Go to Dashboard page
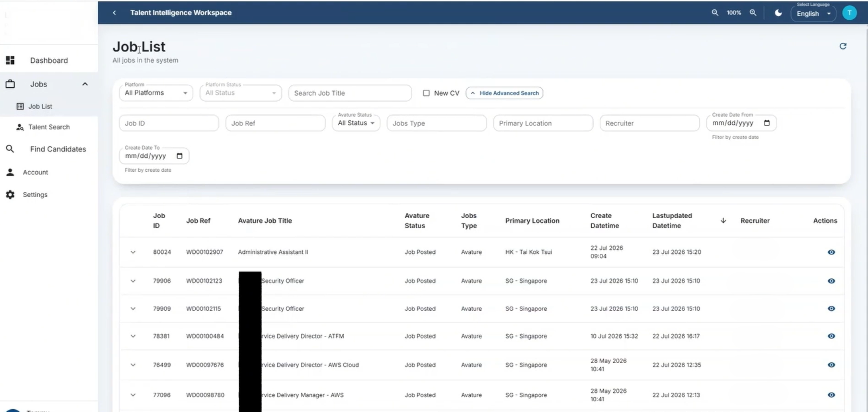The height and width of the screenshot is (412, 868). (49, 60)
